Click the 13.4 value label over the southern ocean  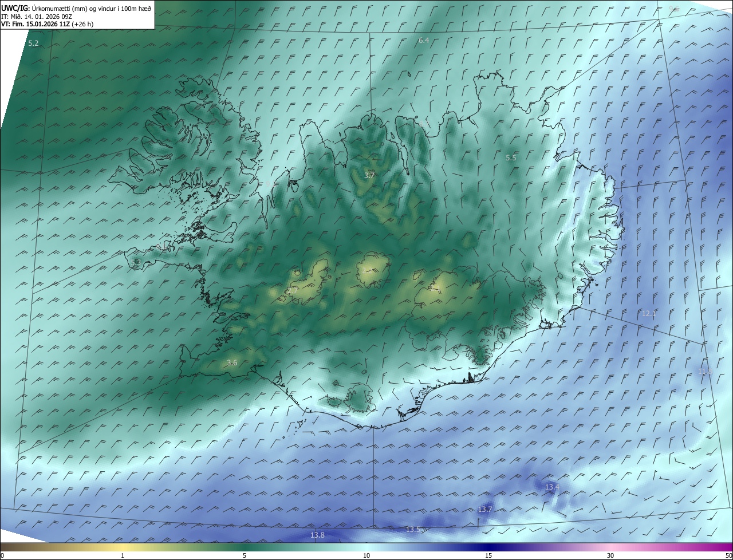551,487
